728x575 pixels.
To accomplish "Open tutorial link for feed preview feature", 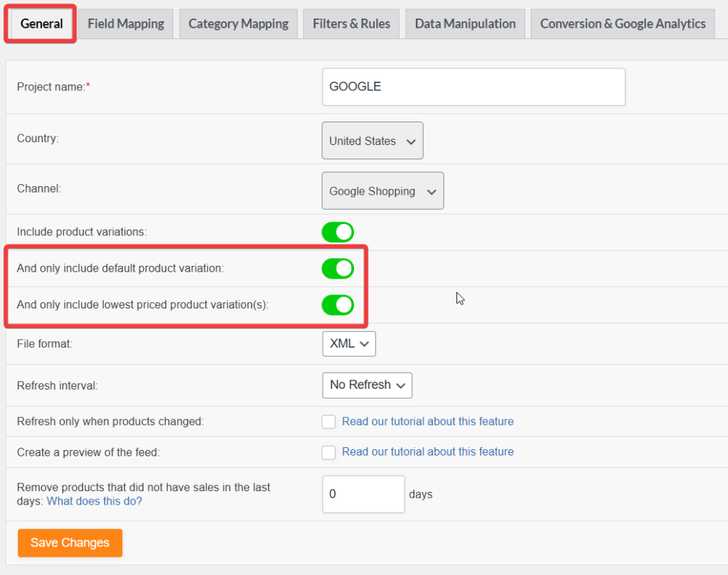I will pos(427,451).
